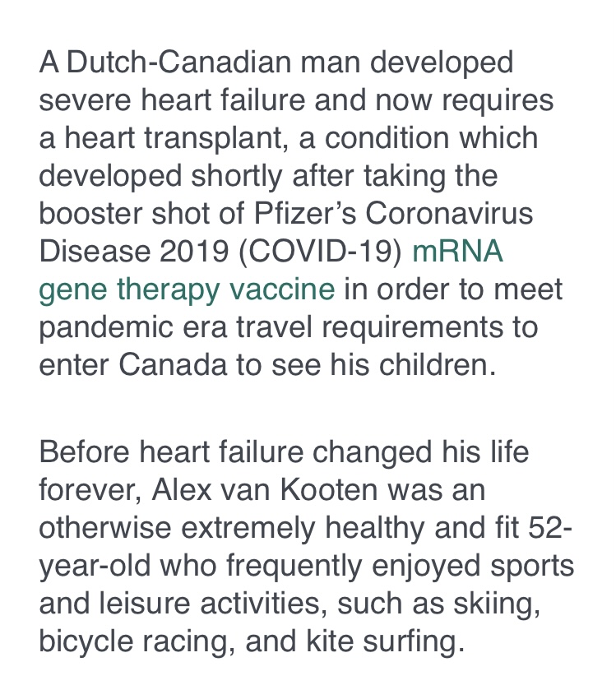
Task: Click the green 'gene therapy vaccine' link text
Action: (x=187, y=289)
